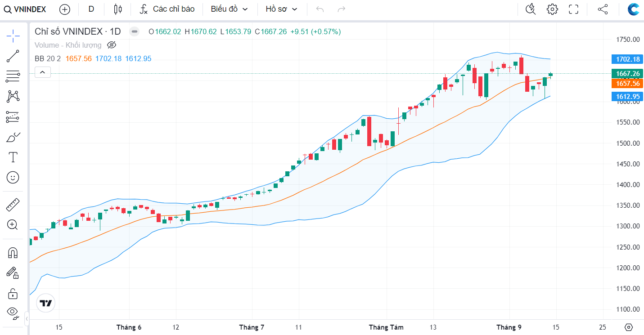Screen dimensions: 644x335
Task: Click the blue C logo icon
Action: point(634,9)
